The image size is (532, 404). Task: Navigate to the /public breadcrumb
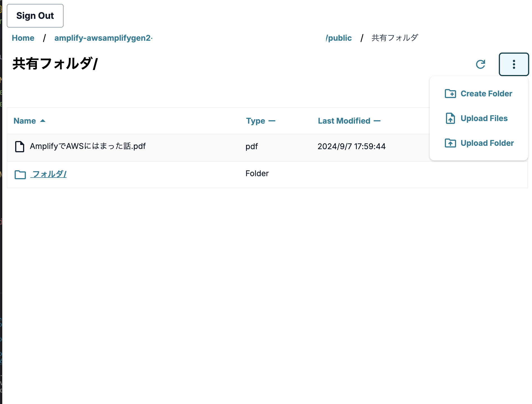339,38
